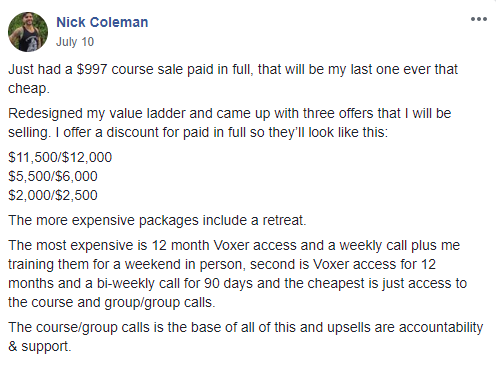Open the three-dot post options menu
Image resolution: width=496 pixels, height=372 pixels.
(x=479, y=19)
